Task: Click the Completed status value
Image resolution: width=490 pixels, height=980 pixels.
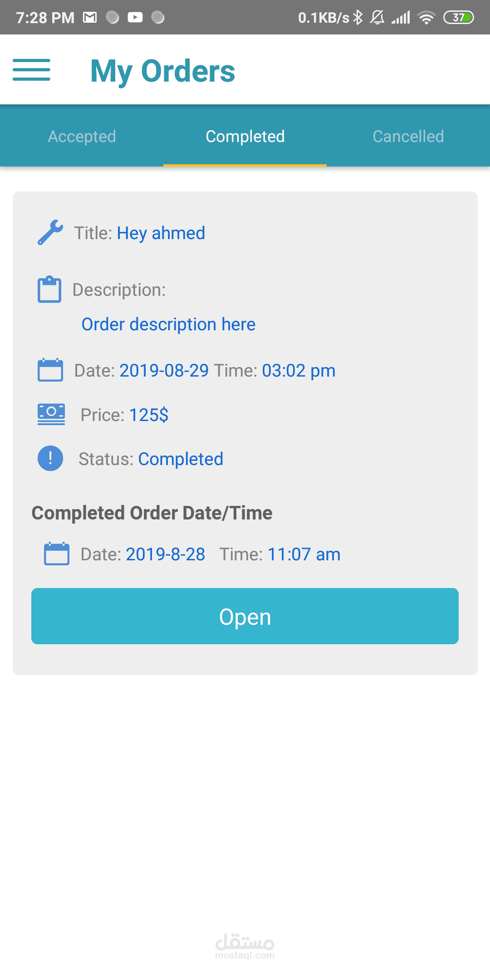Action: (x=181, y=459)
